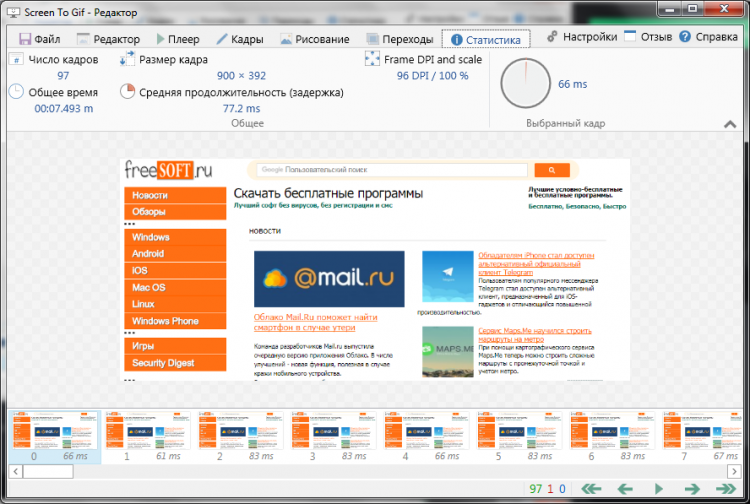750x504 pixels.
Task: Click the Рисование tab picture icon
Action: coord(286,39)
